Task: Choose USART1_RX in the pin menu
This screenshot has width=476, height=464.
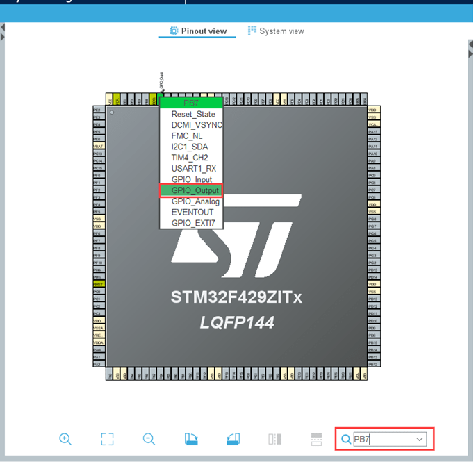Action: point(193,168)
